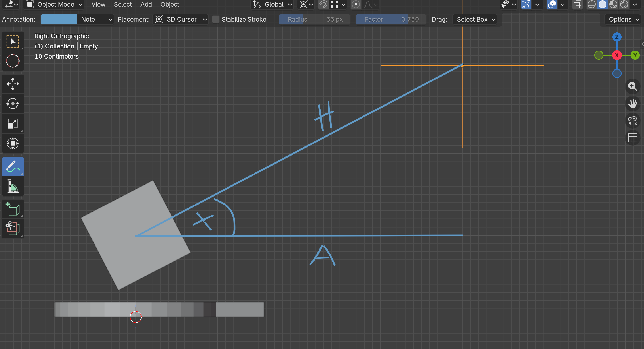
Task: Expand the Options dropdown
Action: (624, 19)
